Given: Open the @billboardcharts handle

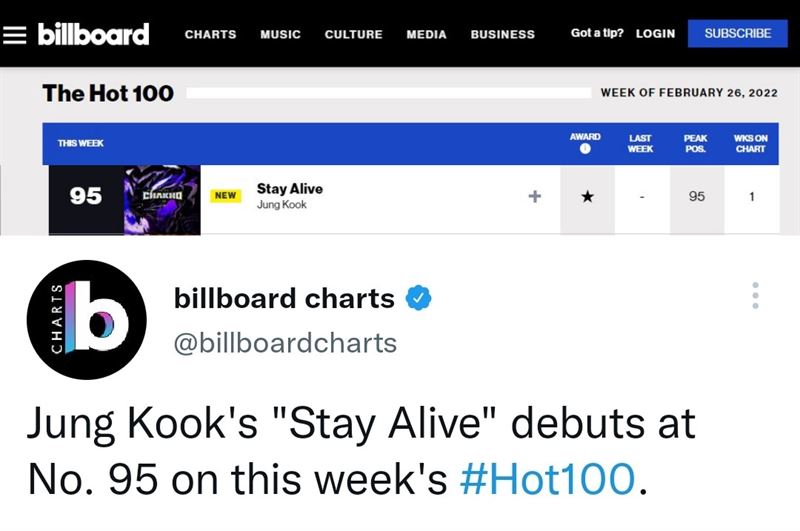Looking at the screenshot, I should [x=285, y=343].
